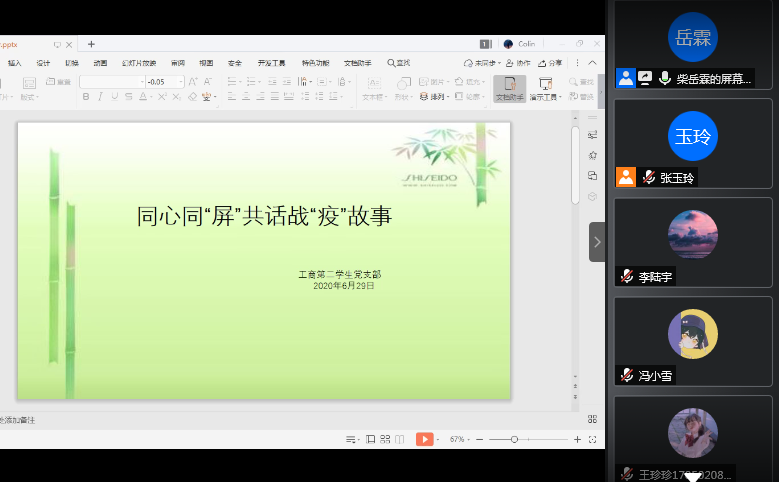Toggle italic text formatting
This screenshot has width=779, height=482.
[100, 97]
